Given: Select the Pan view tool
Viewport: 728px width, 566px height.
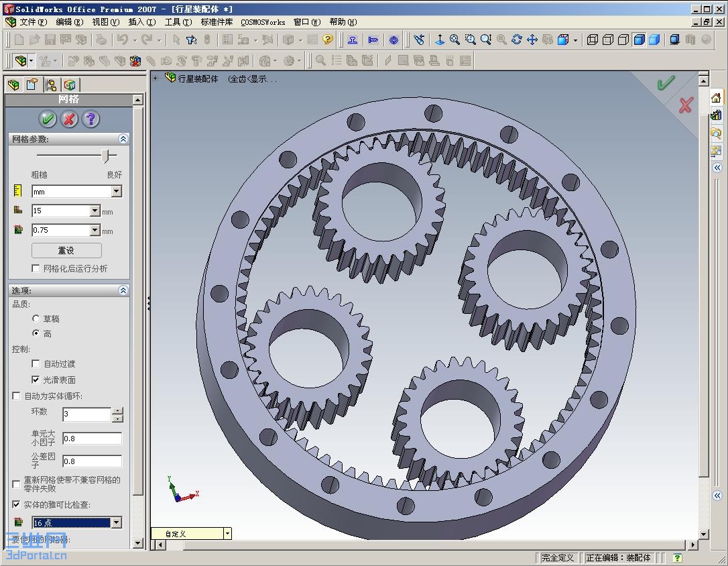Looking at the screenshot, I should click(532, 40).
